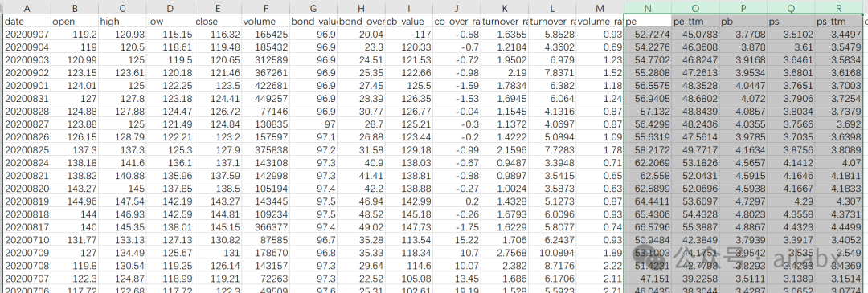Click ps_ttm value 3.4497
Viewport: 868px width, 293px height.
tap(838, 35)
